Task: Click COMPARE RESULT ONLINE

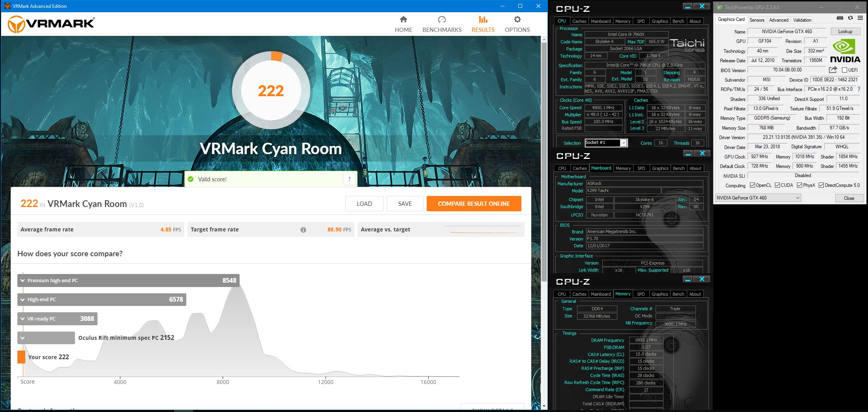Action: pos(474,203)
